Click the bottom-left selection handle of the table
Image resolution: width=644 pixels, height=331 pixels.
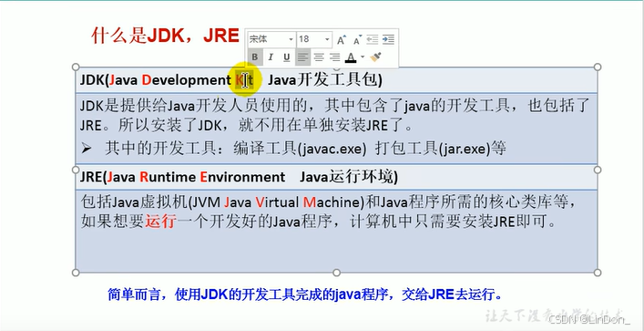[76, 273]
